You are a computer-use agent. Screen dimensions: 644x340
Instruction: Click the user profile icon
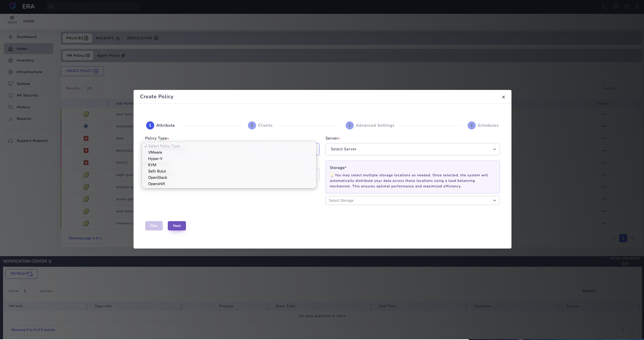click(637, 7)
